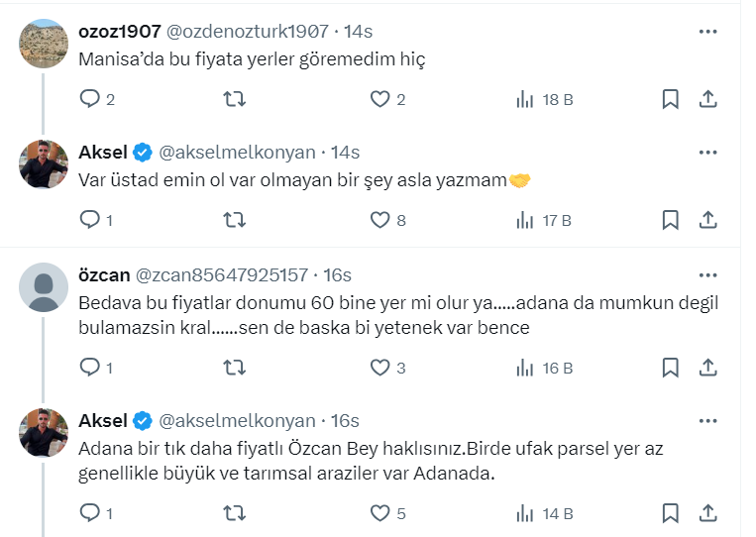Reply to ozoz1907's Manisa tweet
The image size is (756, 537).
coord(90,99)
